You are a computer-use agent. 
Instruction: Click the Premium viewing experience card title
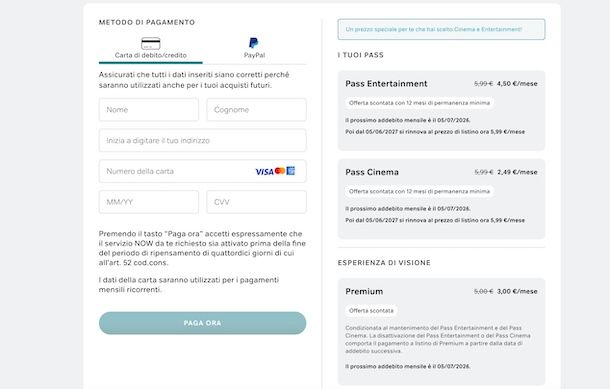(x=364, y=291)
